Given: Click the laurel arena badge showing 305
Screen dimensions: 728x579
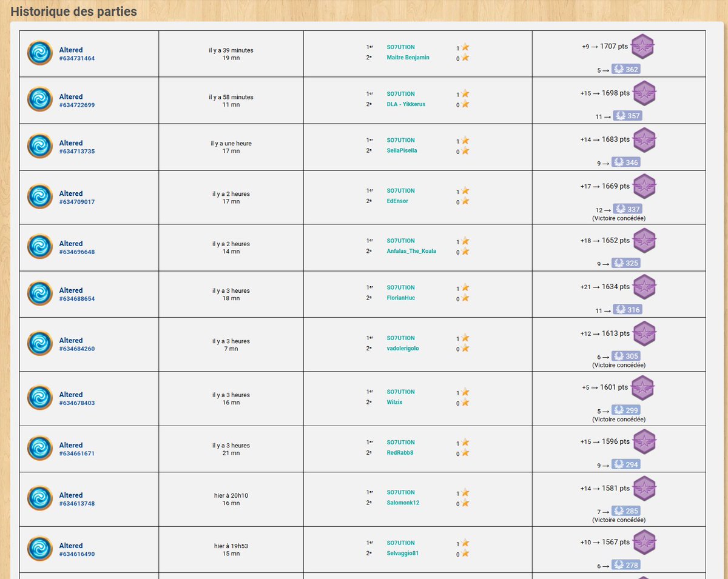Looking at the screenshot, I should coord(626,356).
